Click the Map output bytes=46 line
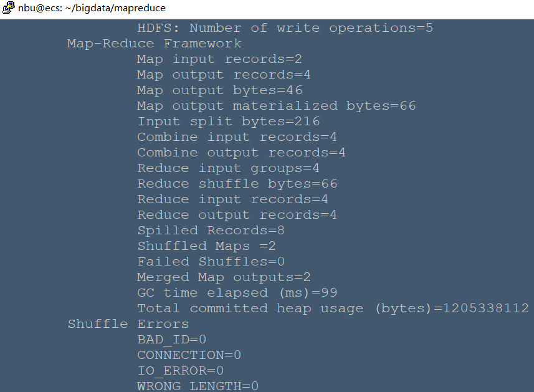534x392 pixels. coord(220,90)
